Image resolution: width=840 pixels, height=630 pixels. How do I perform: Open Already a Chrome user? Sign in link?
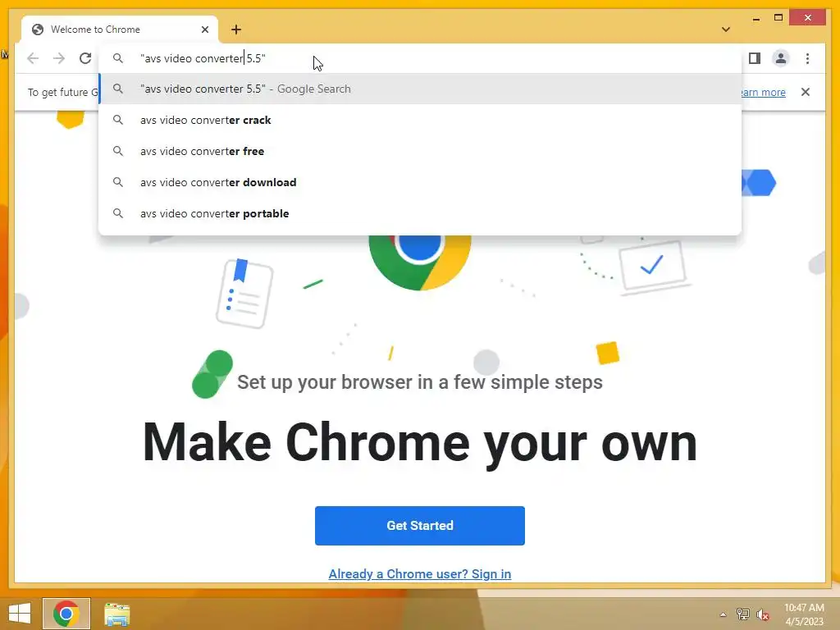click(420, 573)
